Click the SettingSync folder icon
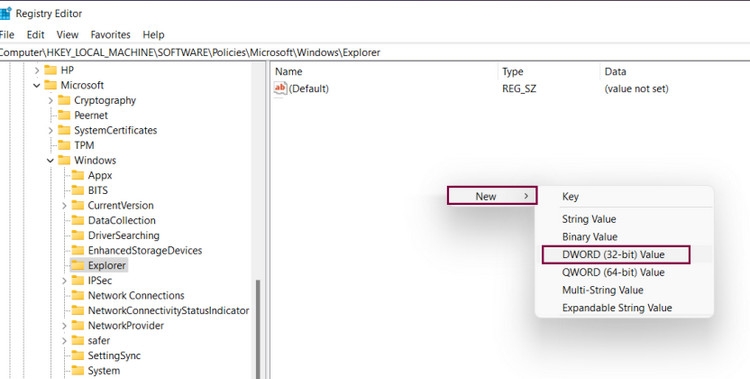 77,356
